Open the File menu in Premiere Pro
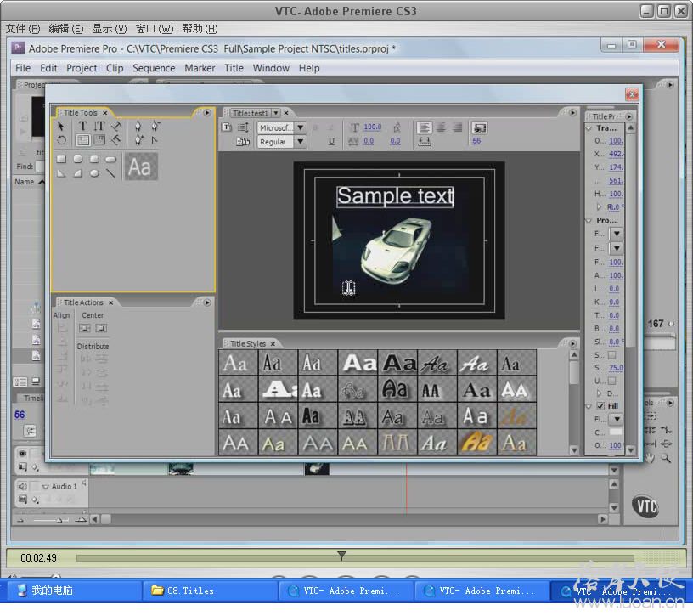The width and height of the screenshot is (693, 616). (23, 68)
